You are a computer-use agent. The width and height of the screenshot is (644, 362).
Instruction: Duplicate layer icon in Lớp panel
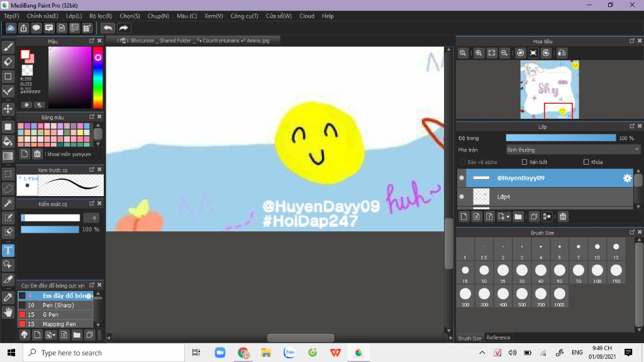click(533, 216)
